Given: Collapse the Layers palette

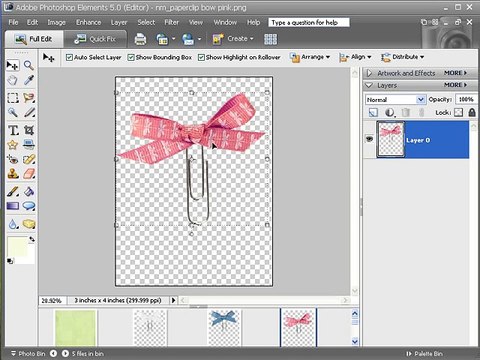Looking at the screenshot, I should click(x=369, y=85).
